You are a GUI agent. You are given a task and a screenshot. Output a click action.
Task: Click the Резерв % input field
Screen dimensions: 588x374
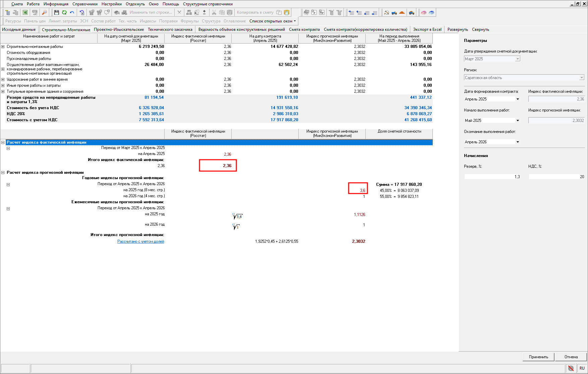coord(492,177)
